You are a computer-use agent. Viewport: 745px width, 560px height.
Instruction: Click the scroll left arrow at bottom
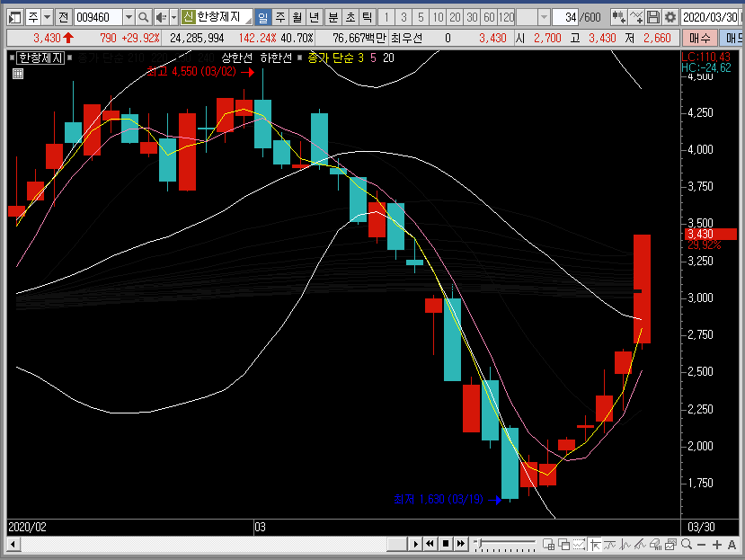tap(13, 544)
